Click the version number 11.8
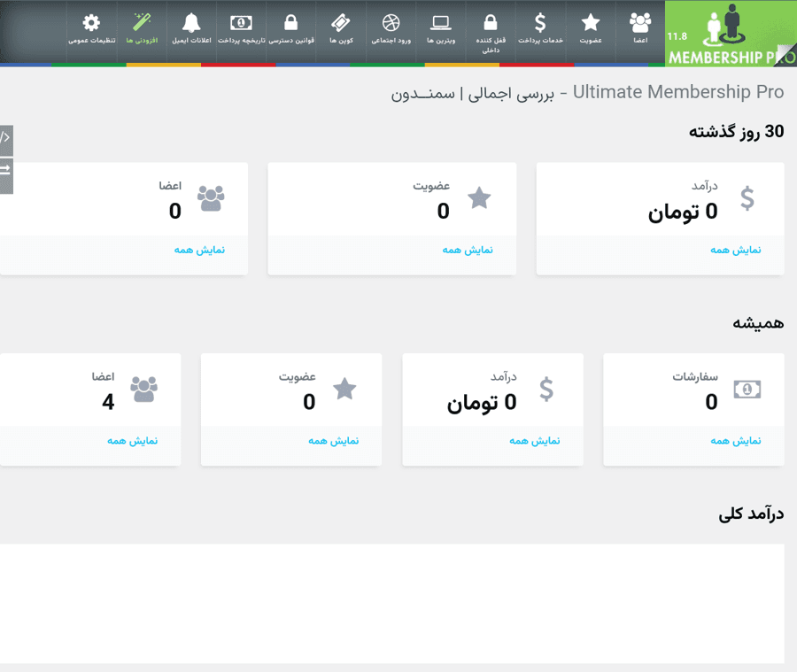This screenshot has width=797, height=672. 677,36
